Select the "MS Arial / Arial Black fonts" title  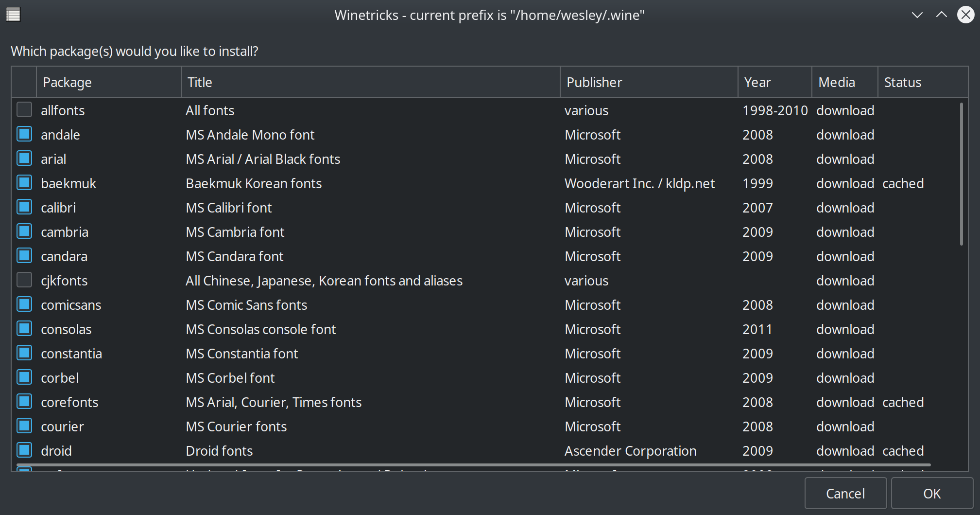click(263, 159)
